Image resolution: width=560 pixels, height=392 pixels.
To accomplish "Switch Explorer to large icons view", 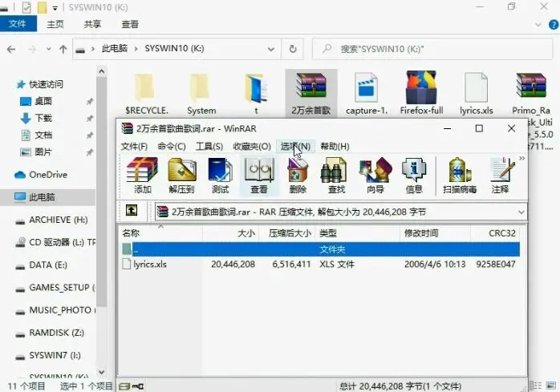I will (x=551, y=386).
